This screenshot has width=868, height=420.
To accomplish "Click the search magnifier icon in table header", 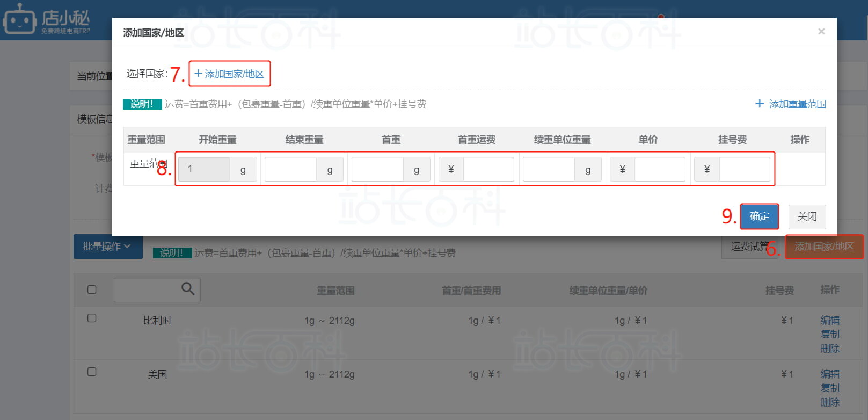I will 187,289.
